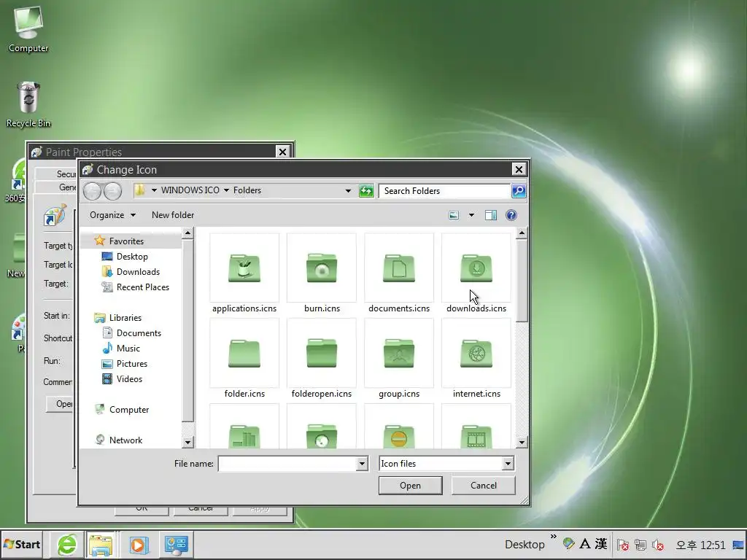Open the views options dropdown arrow
Viewport: 747px width, 560px height.
click(471, 215)
